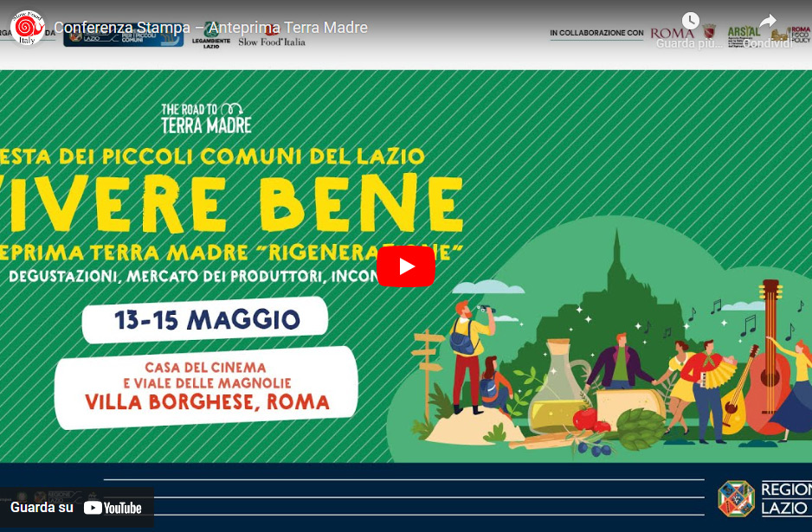Click the orange guitar illustration
This screenshot has height=532, width=812.
tap(769, 357)
